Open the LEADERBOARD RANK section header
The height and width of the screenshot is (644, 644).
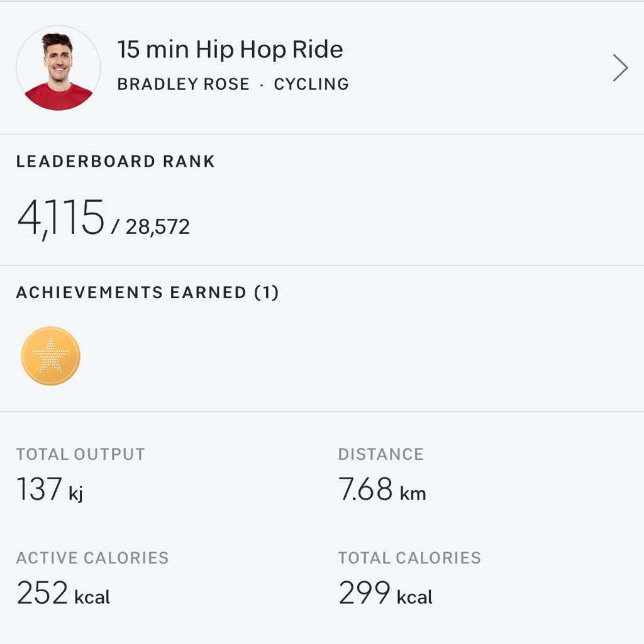116,162
